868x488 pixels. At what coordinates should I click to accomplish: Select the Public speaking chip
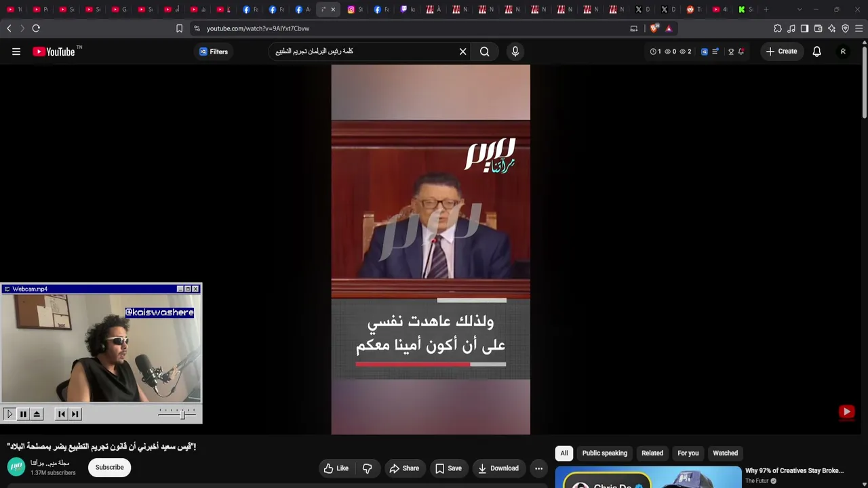605,453
